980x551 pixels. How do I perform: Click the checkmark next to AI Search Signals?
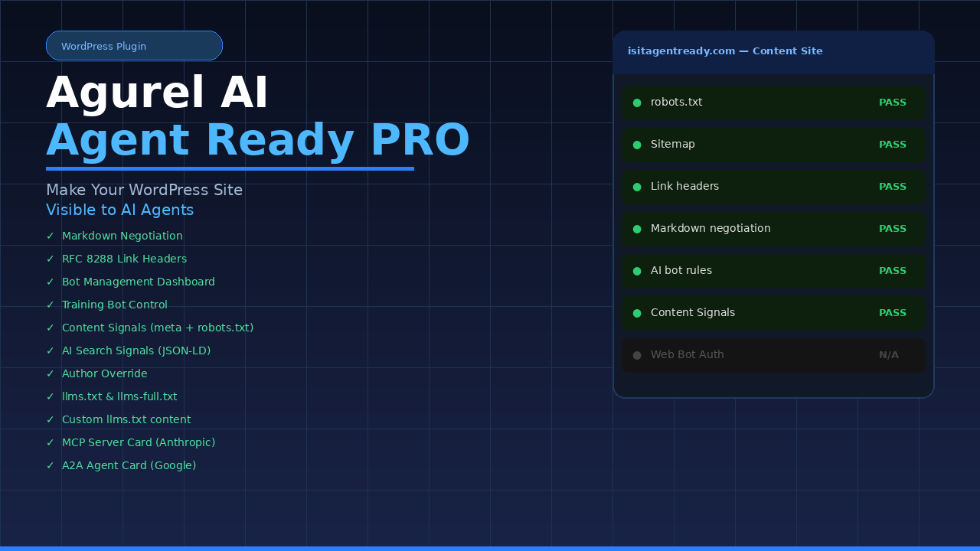(x=51, y=350)
